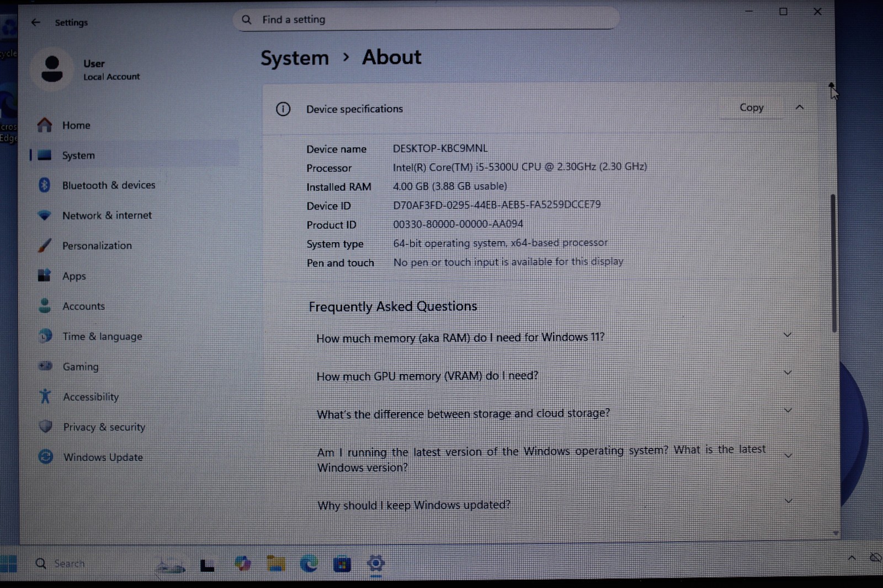Click the Accessibility figure icon

tap(45, 396)
